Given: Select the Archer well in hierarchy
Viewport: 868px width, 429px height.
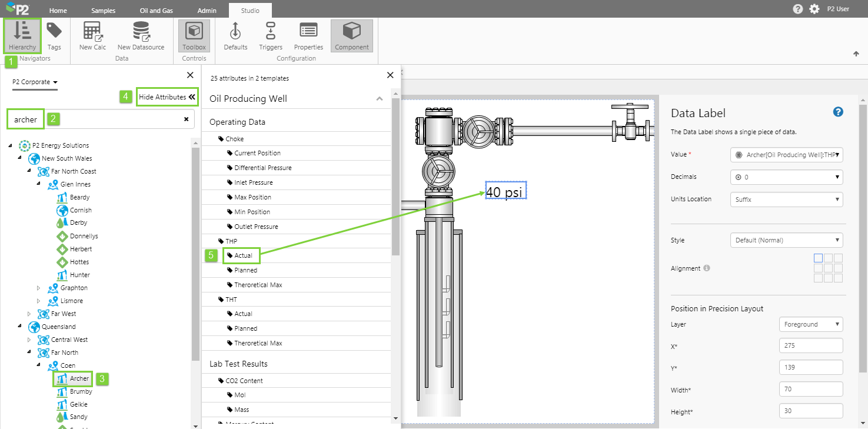Looking at the screenshot, I should 79,378.
